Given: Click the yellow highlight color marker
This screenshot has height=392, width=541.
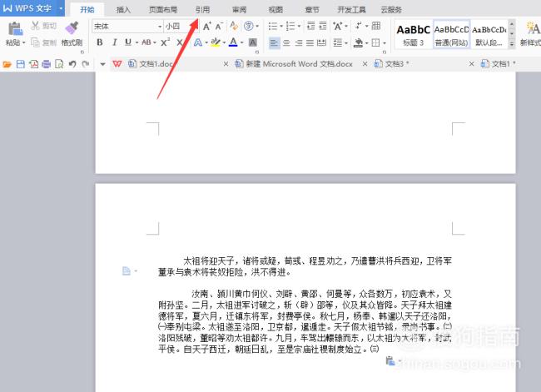Looking at the screenshot, I should coord(216,42).
